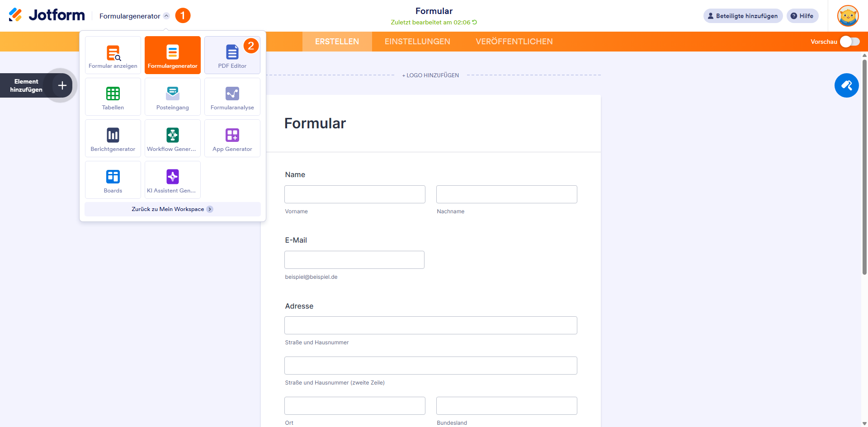Open the Tabellen app tile
868x427 pixels.
[113, 97]
